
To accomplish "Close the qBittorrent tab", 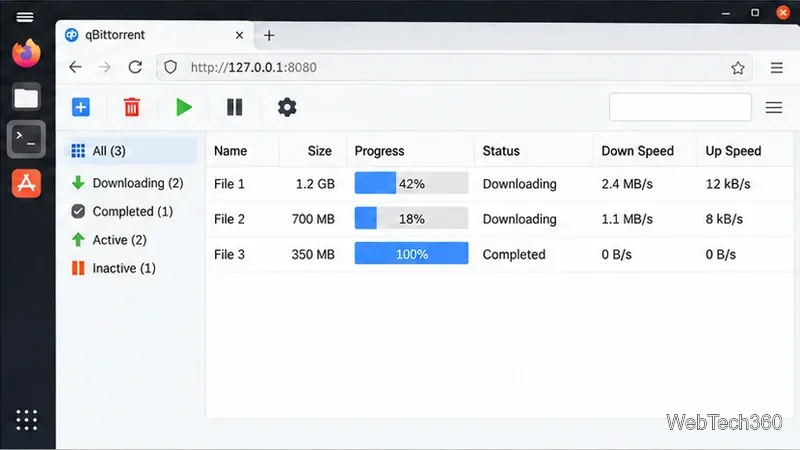I will point(239,35).
